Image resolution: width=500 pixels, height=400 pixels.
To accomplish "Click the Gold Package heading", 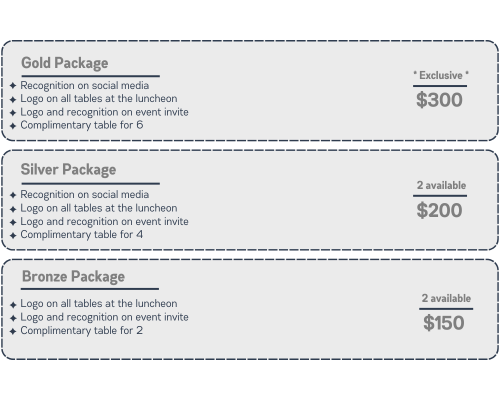I will [x=65, y=63].
